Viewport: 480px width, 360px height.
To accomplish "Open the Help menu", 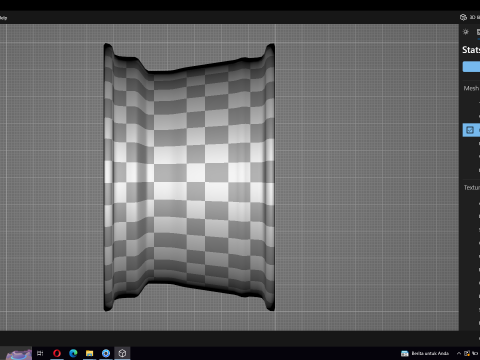I will click(3, 18).
